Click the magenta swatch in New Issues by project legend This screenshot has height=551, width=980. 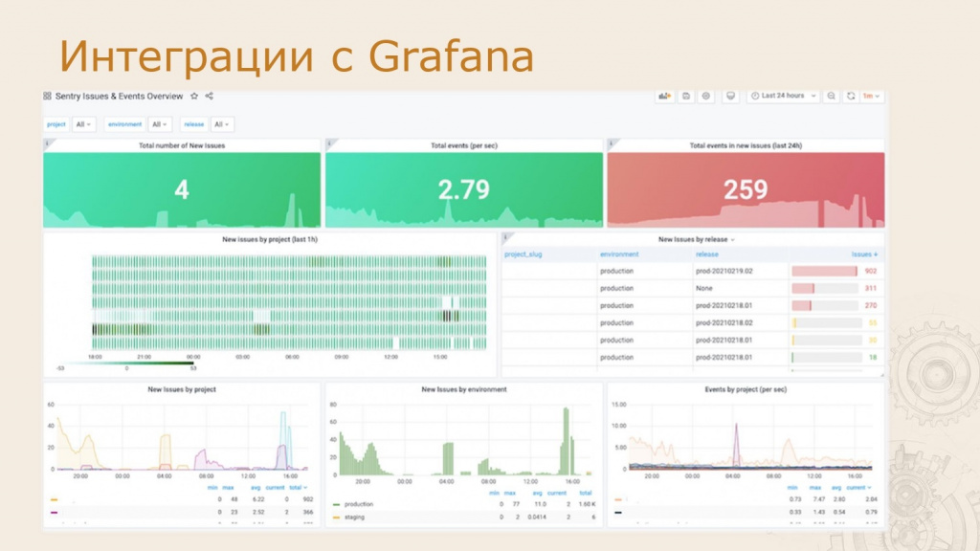tap(55, 513)
